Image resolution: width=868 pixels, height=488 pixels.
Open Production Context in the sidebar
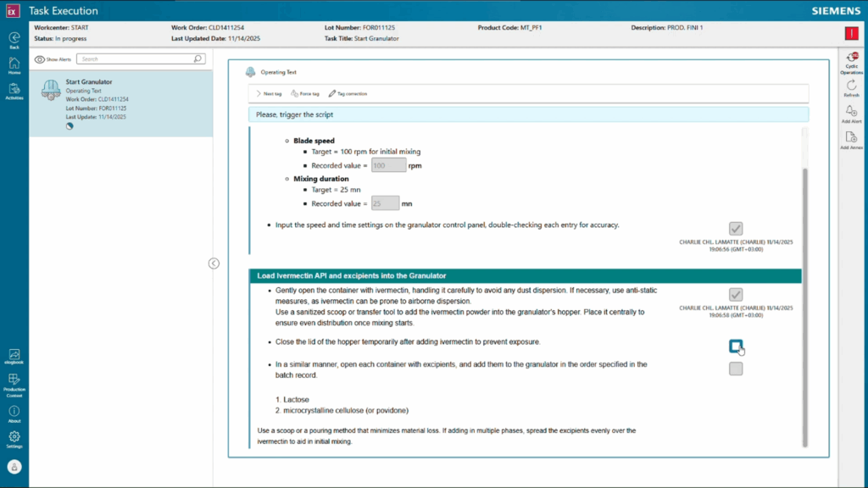[x=14, y=382]
